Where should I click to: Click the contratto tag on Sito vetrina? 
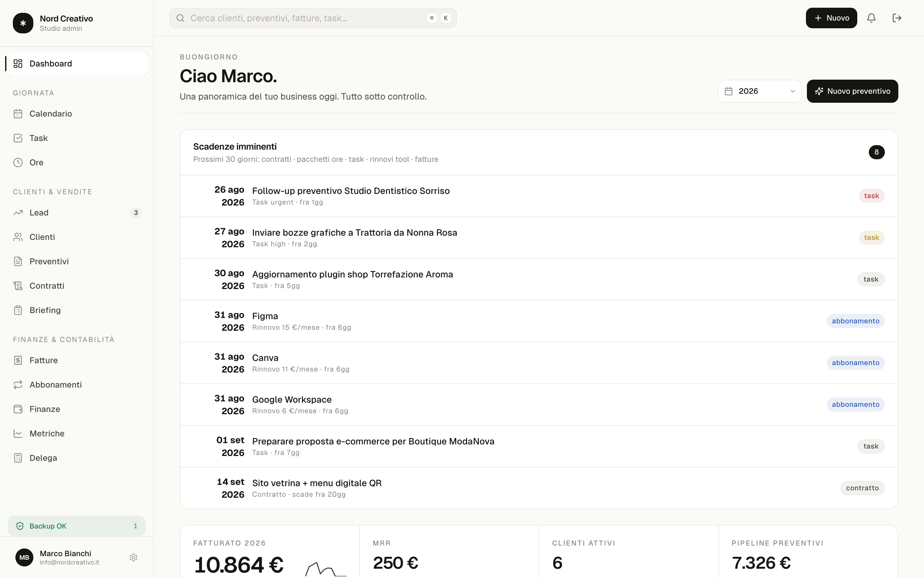pyautogui.click(x=862, y=488)
